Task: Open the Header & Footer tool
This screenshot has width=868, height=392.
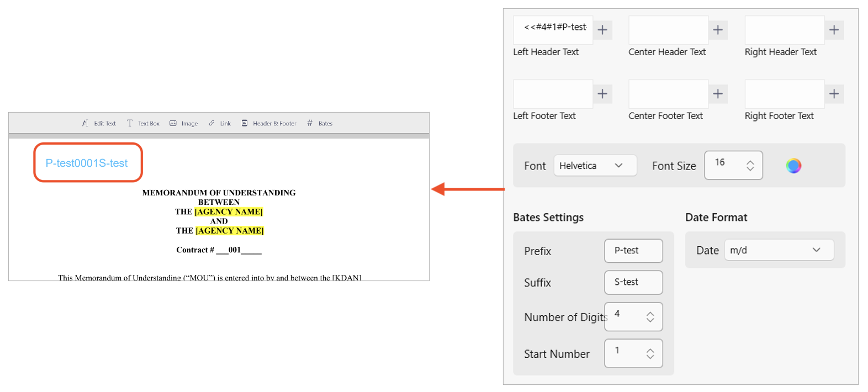Action: [x=269, y=124]
